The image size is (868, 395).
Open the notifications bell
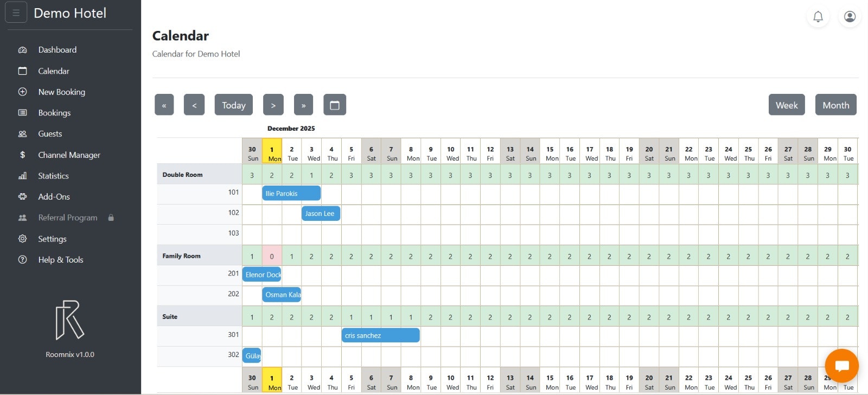click(x=818, y=17)
